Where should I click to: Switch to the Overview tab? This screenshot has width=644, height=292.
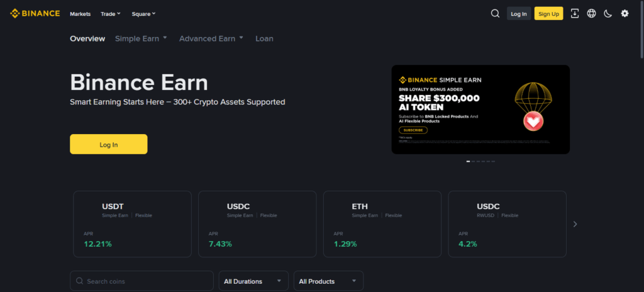87,38
